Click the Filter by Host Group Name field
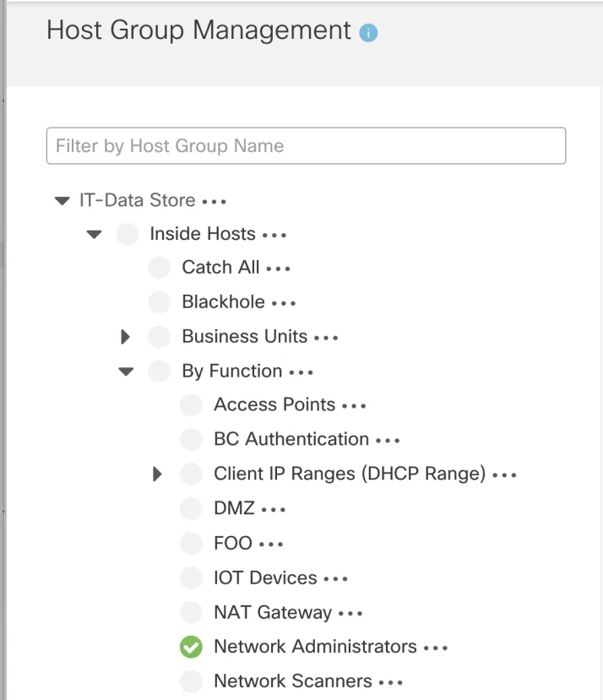 (x=306, y=145)
